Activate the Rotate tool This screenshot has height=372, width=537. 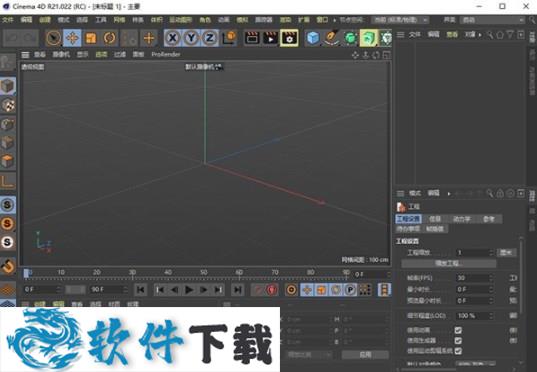110,38
